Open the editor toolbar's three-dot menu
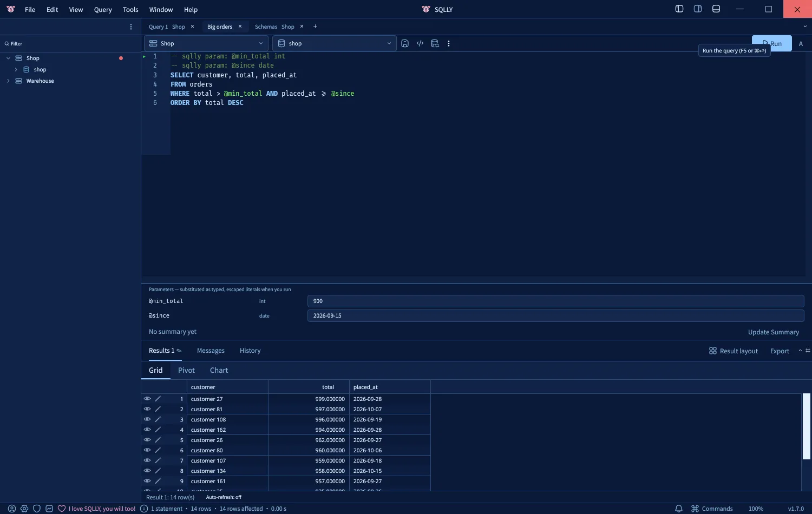 (449, 43)
